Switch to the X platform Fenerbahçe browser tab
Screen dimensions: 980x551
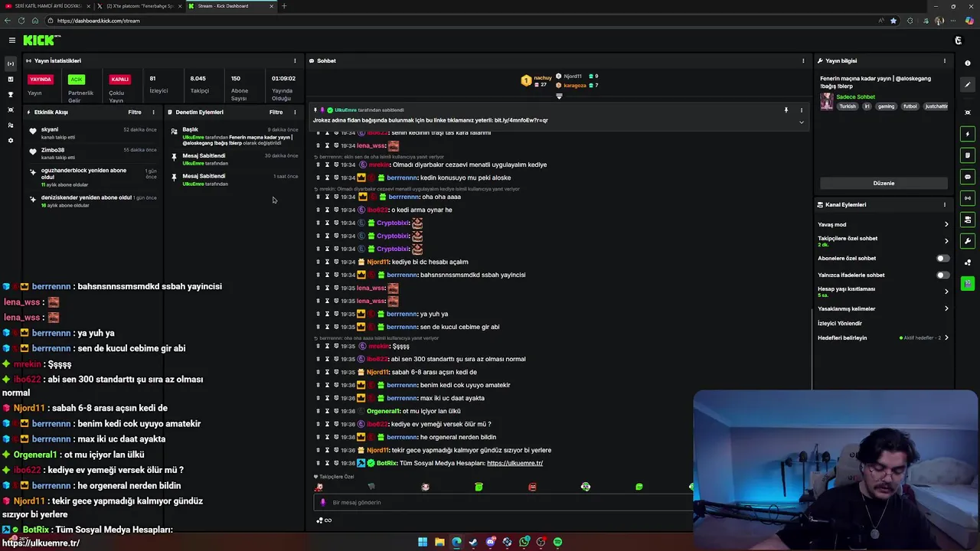138,6
